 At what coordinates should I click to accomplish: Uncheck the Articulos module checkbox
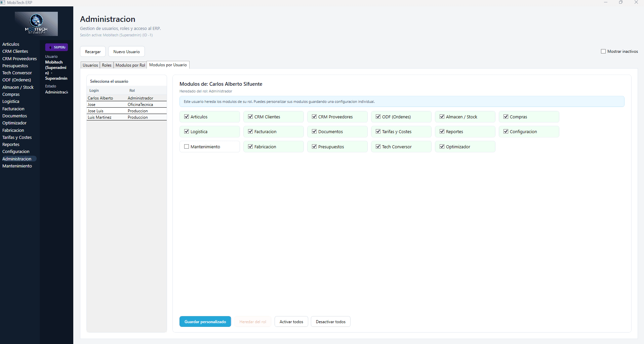[187, 117]
